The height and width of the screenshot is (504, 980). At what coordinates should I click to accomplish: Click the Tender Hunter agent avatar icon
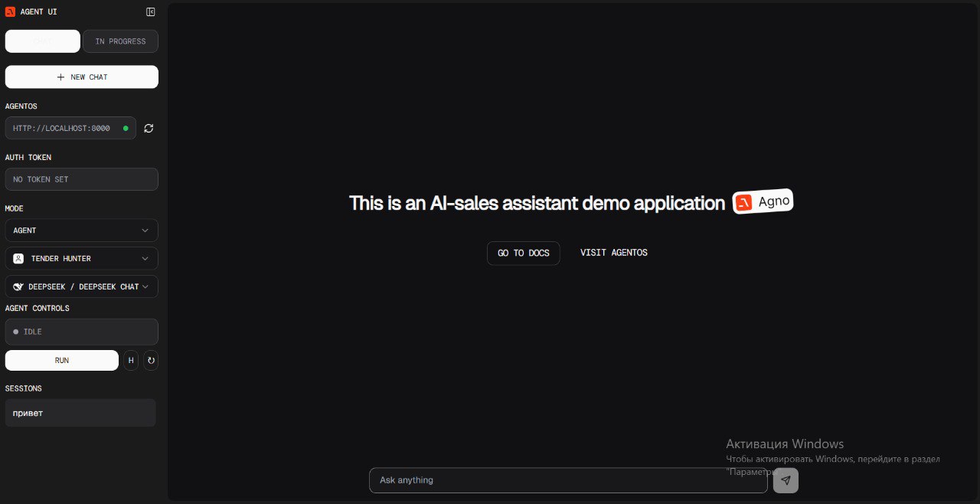point(18,259)
